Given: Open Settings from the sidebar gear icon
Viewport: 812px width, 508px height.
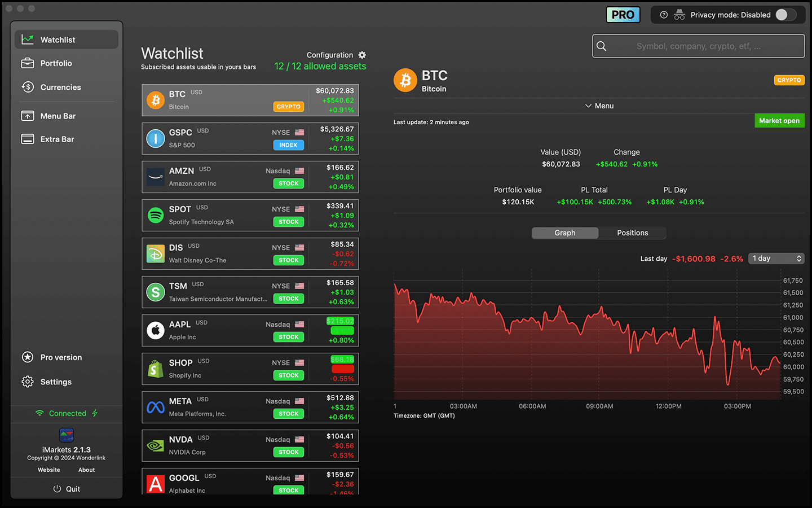Looking at the screenshot, I should (x=28, y=382).
